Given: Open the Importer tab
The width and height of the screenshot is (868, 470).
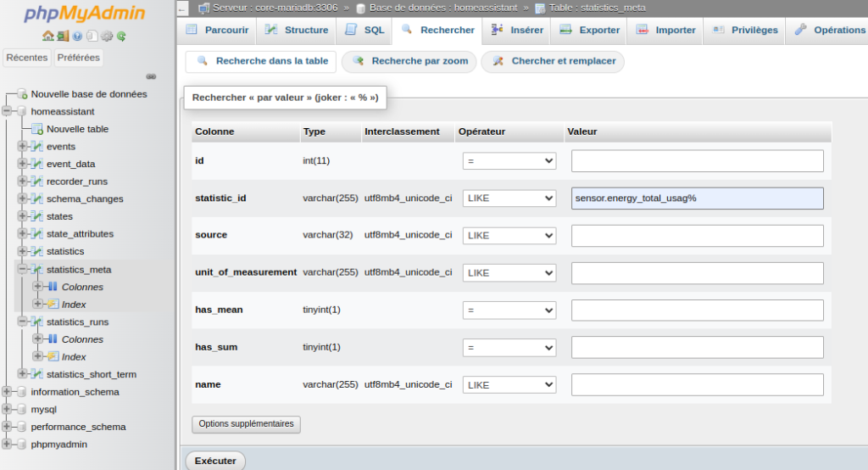Looking at the screenshot, I should coord(665,30).
